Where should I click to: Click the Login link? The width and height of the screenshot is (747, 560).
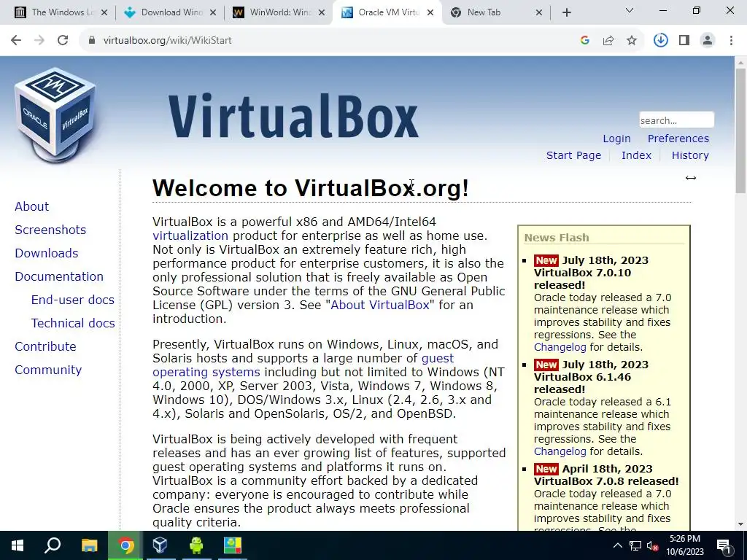(617, 139)
